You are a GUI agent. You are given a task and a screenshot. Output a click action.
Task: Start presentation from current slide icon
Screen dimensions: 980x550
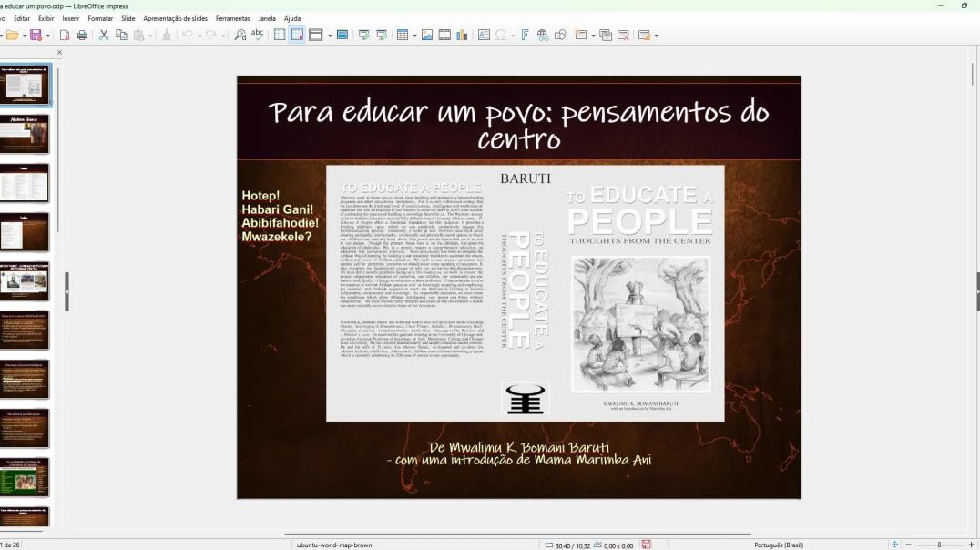382,35
